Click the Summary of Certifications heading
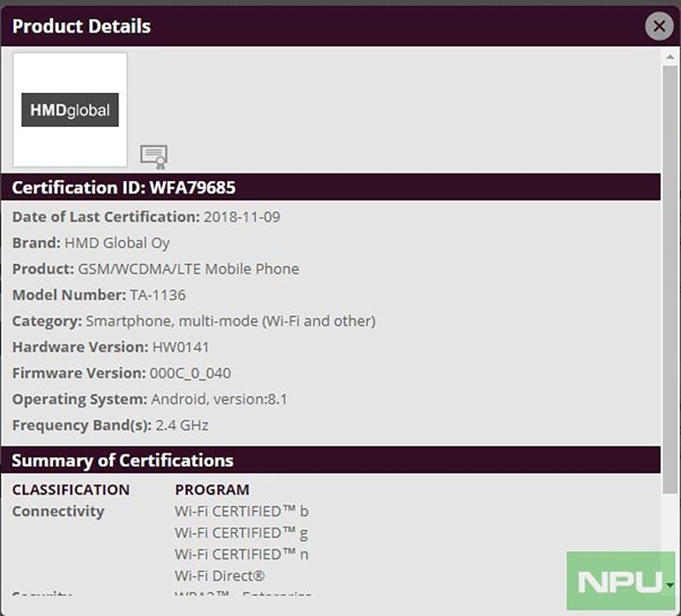The image size is (681, 616). [x=123, y=461]
